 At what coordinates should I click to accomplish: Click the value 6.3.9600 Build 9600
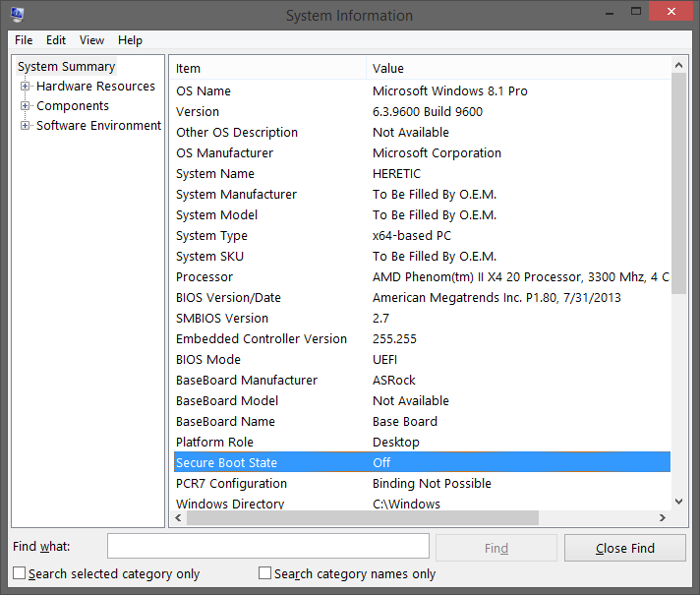[428, 112]
